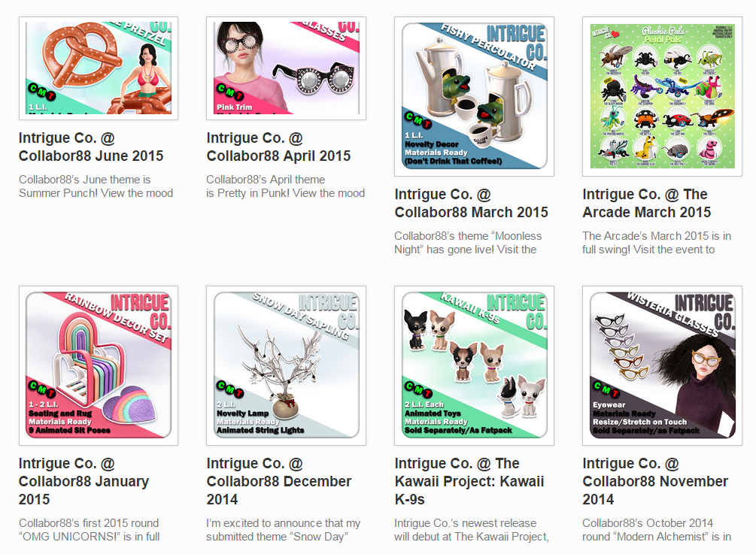Viewport: 756px width, 554px height.
Task: Open the Collabor88 December 2014 post title
Action: (x=279, y=481)
